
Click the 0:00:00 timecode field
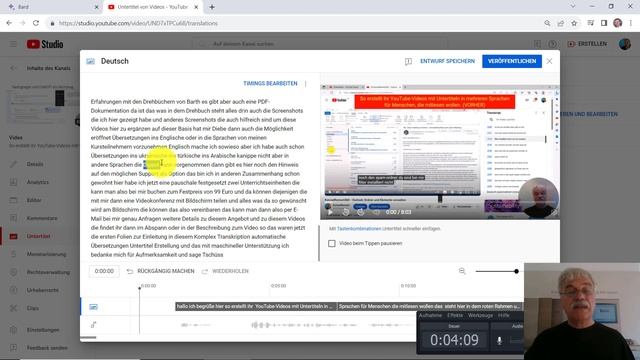pos(104,271)
